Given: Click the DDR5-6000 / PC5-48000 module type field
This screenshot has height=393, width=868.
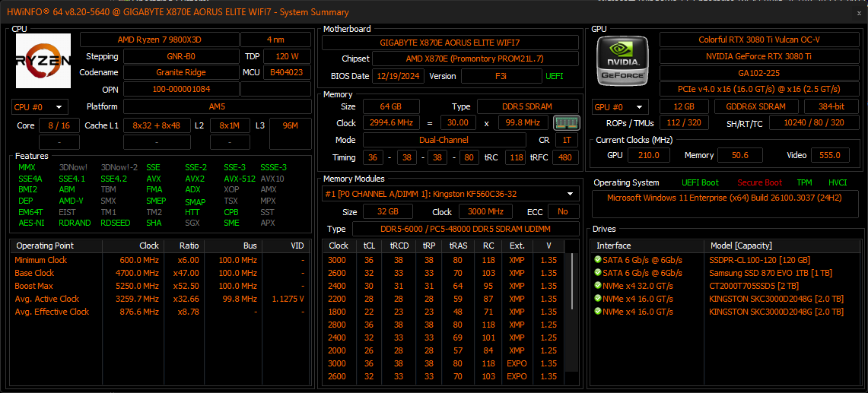Looking at the screenshot, I should pos(466,229).
